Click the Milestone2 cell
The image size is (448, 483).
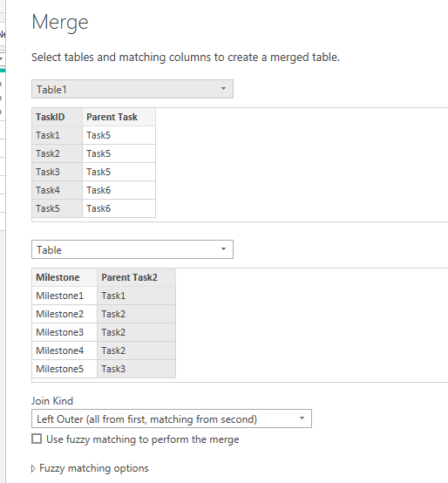click(x=64, y=314)
